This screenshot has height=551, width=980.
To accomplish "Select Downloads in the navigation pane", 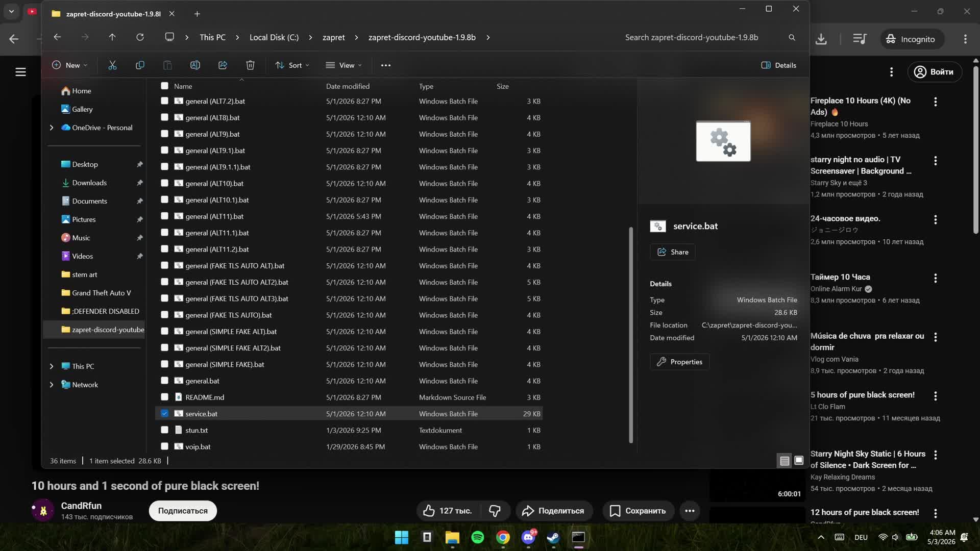I will [x=89, y=183].
